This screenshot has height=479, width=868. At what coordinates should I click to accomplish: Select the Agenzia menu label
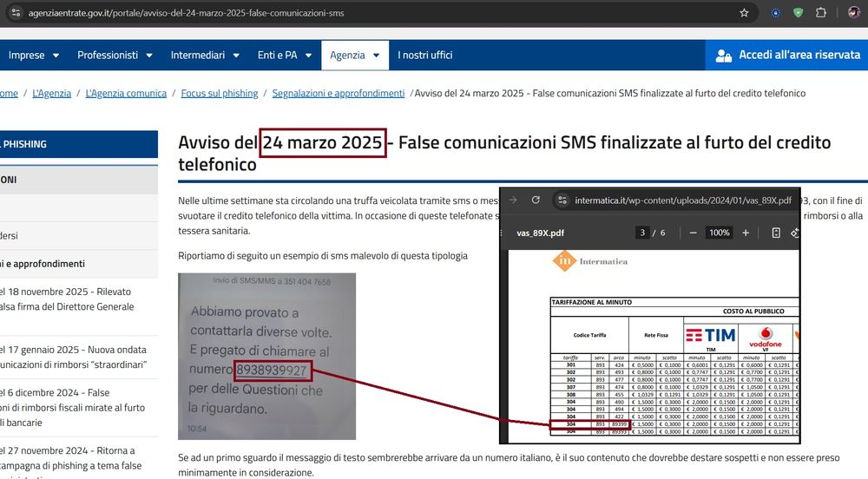click(347, 56)
